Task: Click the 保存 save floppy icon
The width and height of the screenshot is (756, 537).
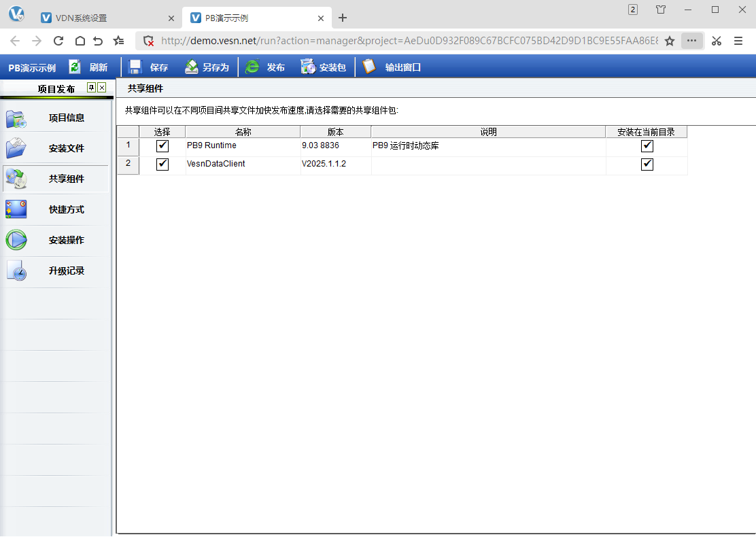Action: [135, 67]
